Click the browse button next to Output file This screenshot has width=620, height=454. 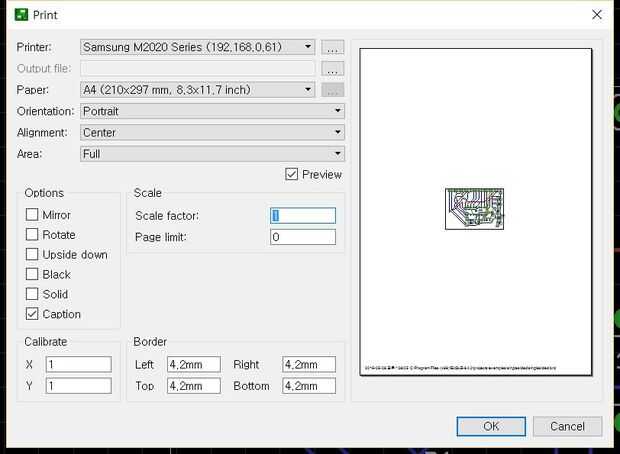tap(333, 68)
